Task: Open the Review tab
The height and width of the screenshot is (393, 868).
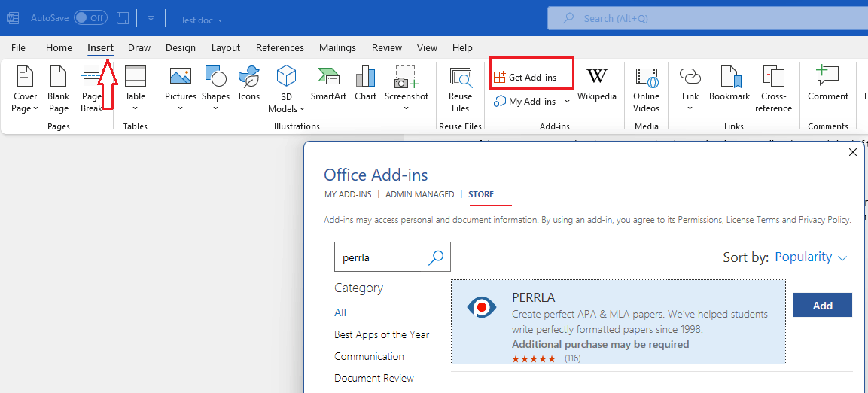Action: (x=386, y=47)
